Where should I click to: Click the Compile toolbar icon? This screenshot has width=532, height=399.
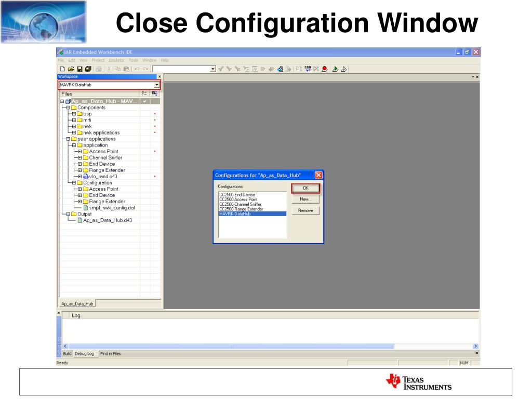click(299, 69)
